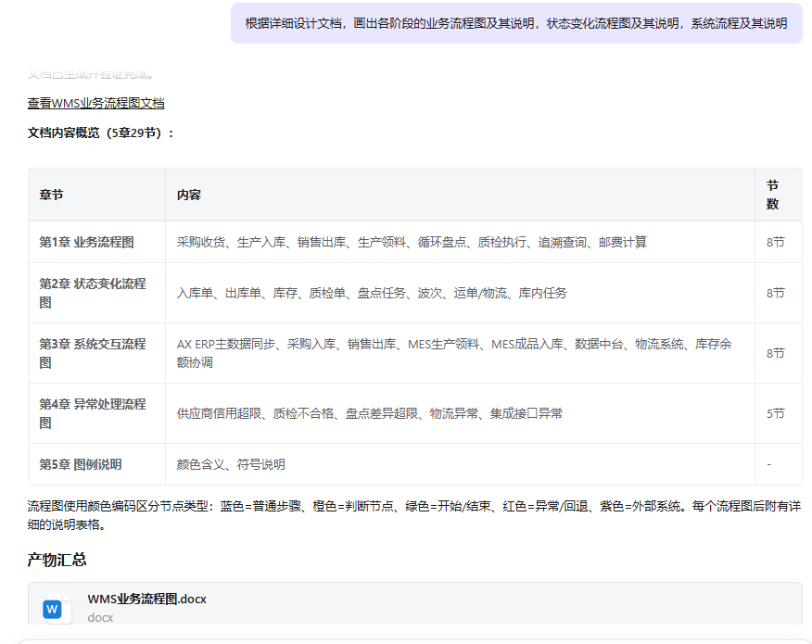Select the 第3章 系统交互流程图 cell
This screenshot has height=644, width=812.
93,353
